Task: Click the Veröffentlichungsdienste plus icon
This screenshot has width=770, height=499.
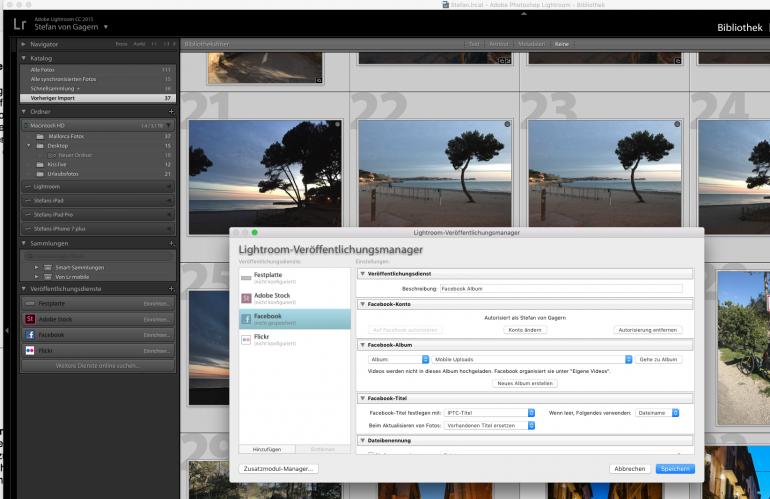Action: [x=171, y=289]
